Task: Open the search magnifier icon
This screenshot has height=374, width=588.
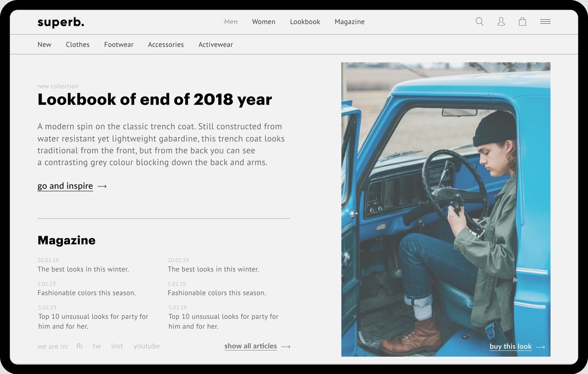Action: [480, 22]
